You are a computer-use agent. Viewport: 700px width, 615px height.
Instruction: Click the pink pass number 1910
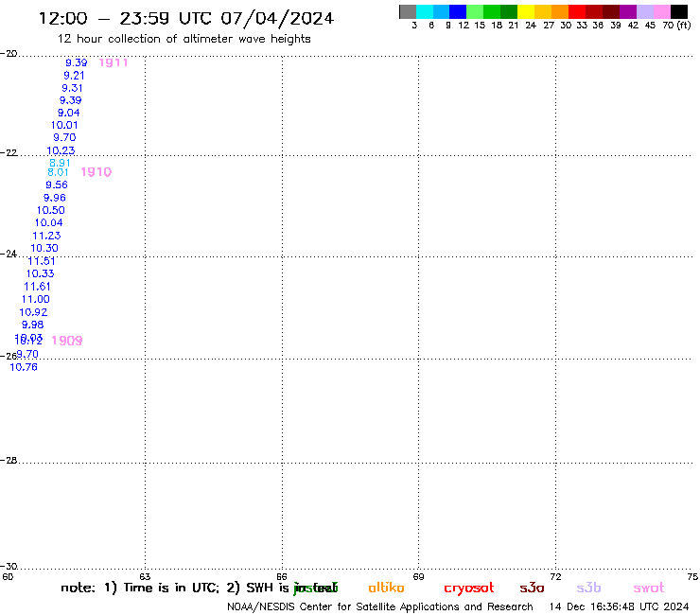[x=96, y=172]
